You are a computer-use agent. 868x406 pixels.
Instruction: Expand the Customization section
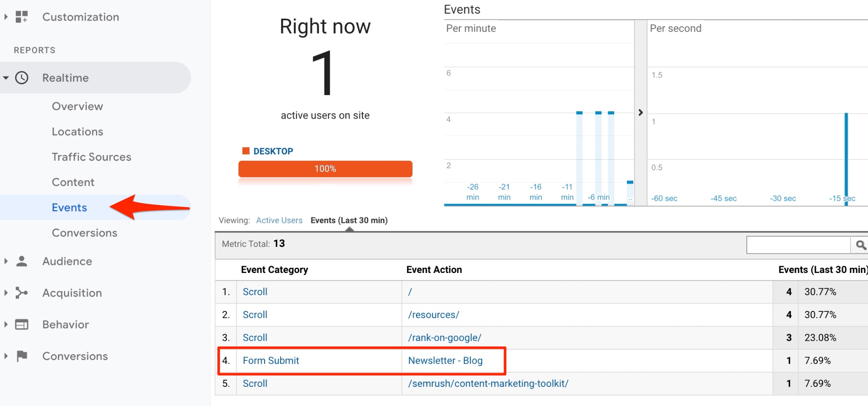tap(6, 17)
